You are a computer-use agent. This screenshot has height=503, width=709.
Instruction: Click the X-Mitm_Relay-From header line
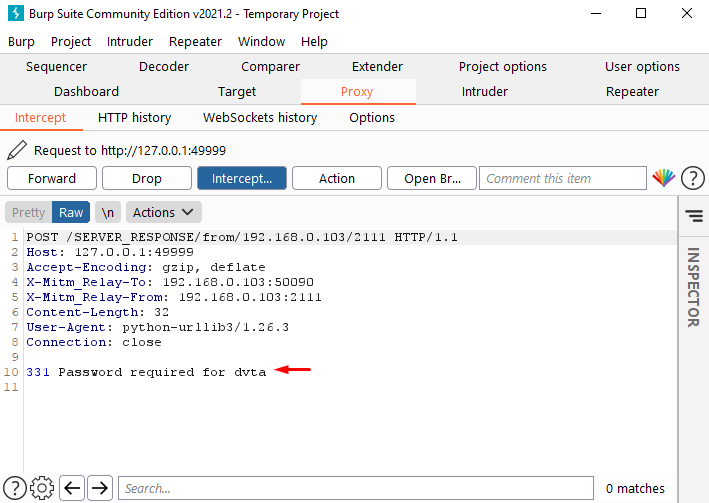[x=174, y=297]
